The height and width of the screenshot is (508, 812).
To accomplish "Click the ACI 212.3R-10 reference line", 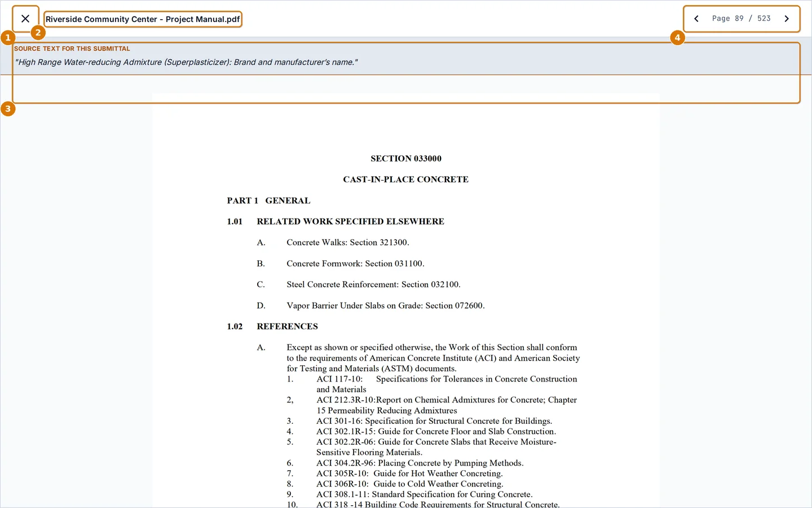I will tap(447, 405).
